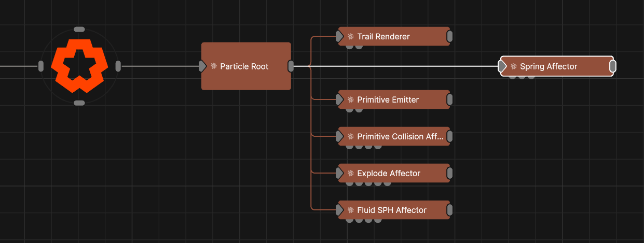Click the Primitive Emitter output connector

coord(449,99)
